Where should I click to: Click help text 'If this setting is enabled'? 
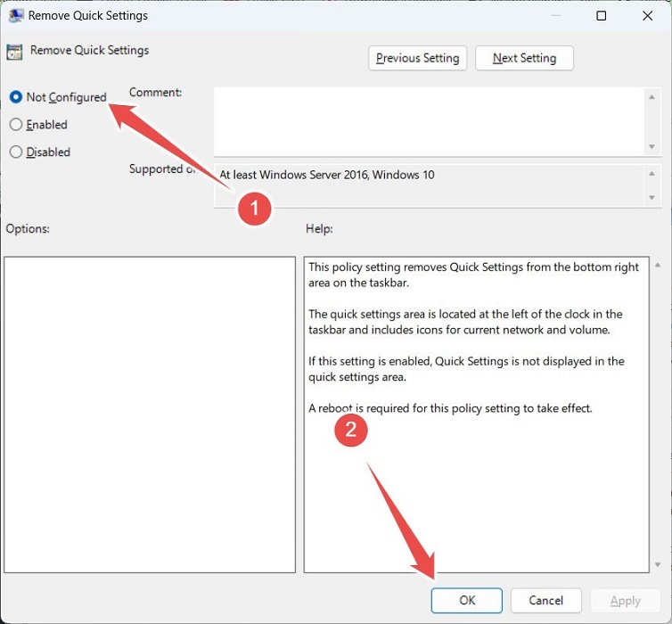[x=369, y=361]
